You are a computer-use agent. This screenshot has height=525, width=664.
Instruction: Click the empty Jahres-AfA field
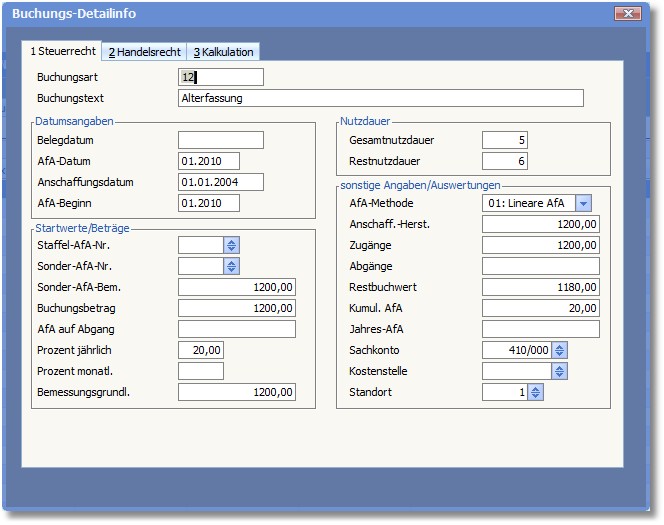tap(541, 329)
